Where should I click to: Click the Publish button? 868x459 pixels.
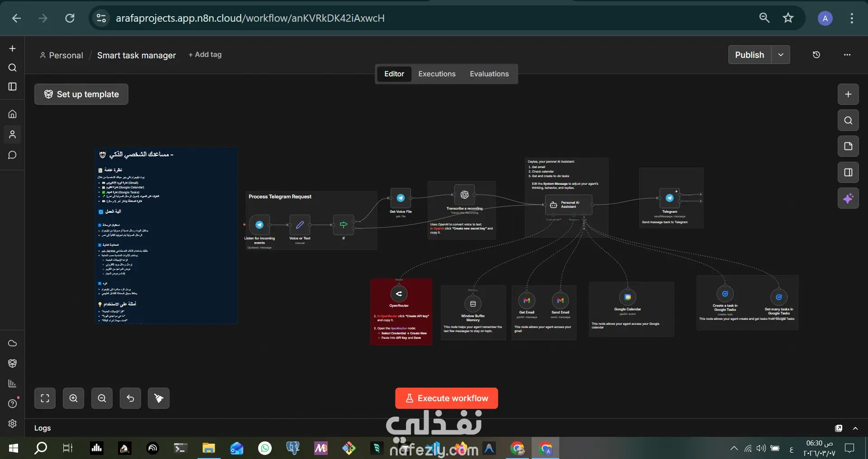[x=750, y=55]
